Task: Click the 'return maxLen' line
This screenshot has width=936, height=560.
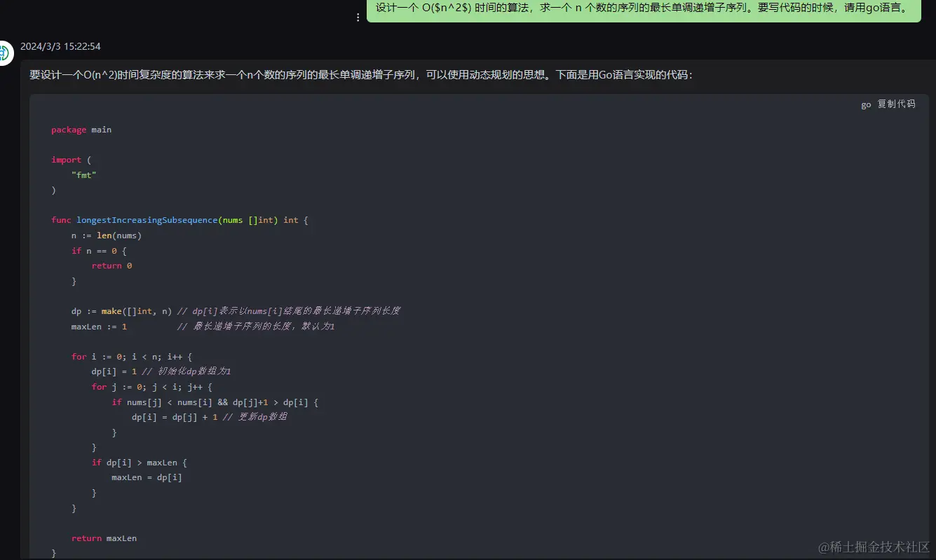Action: (104, 538)
